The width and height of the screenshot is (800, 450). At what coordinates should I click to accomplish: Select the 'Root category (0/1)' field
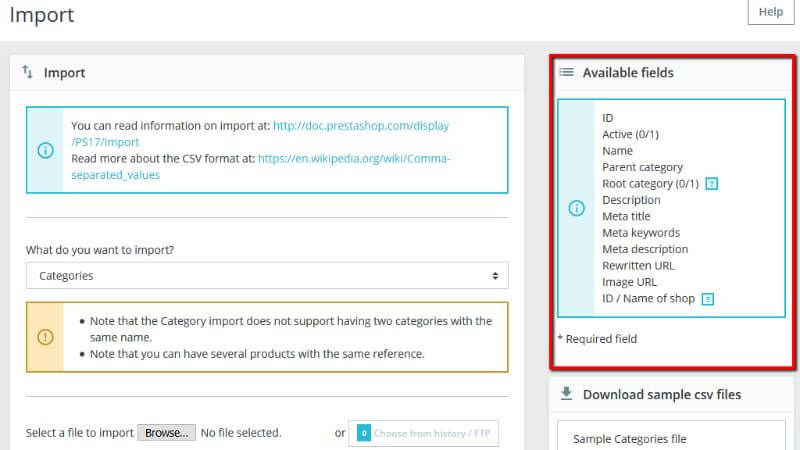[x=651, y=184]
